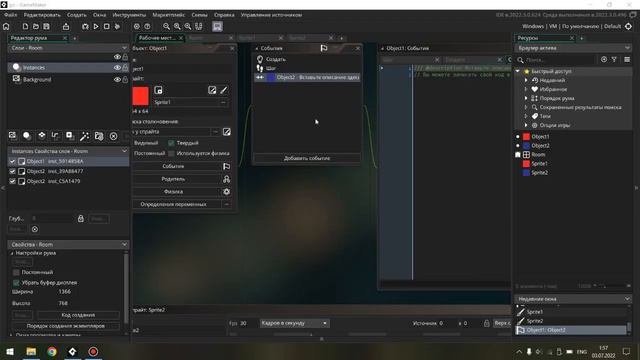Enable the Постоянный checkbox in room settings

[x=16, y=272]
